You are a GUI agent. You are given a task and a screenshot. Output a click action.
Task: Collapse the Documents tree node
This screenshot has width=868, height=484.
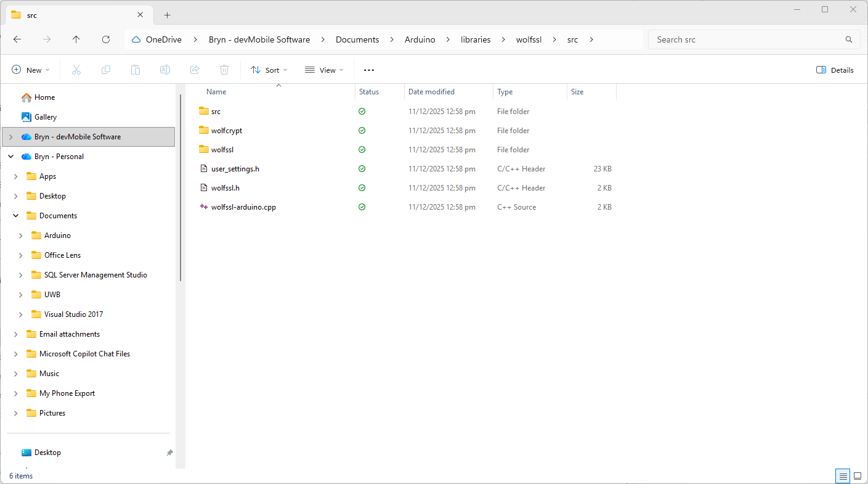click(15, 216)
